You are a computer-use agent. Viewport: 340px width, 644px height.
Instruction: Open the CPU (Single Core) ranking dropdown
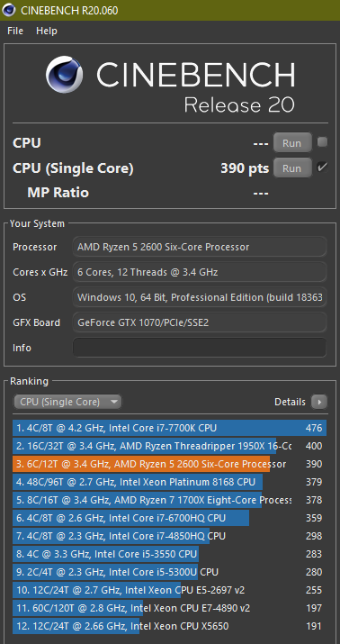click(67, 402)
